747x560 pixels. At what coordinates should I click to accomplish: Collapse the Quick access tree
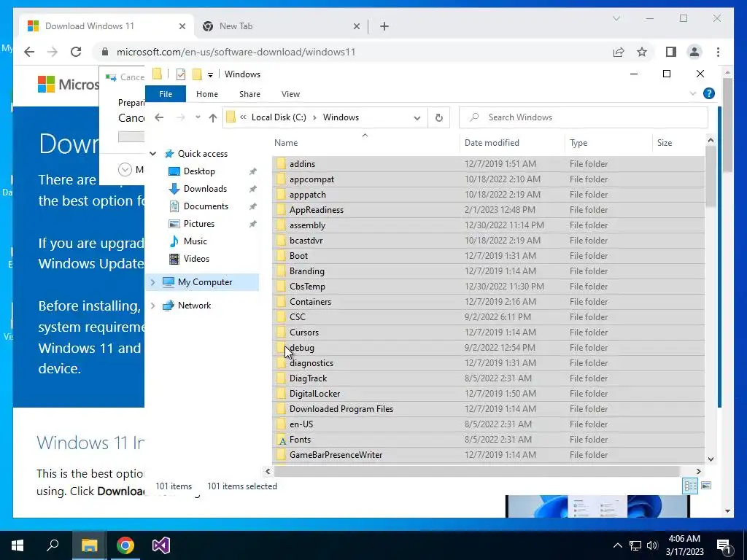pyautogui.click(x=153, y=153)
